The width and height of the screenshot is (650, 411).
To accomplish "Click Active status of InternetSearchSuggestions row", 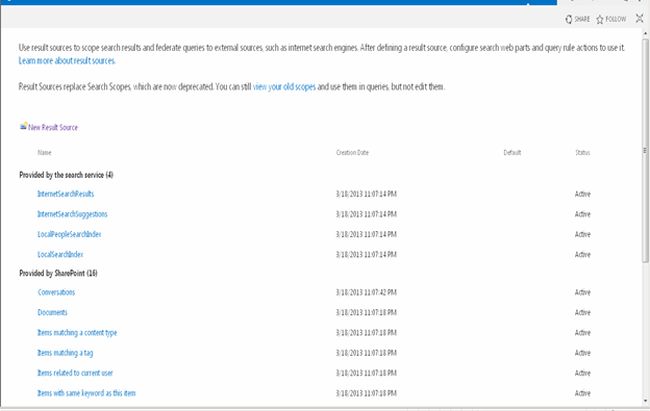I will (x=582, y=214).
